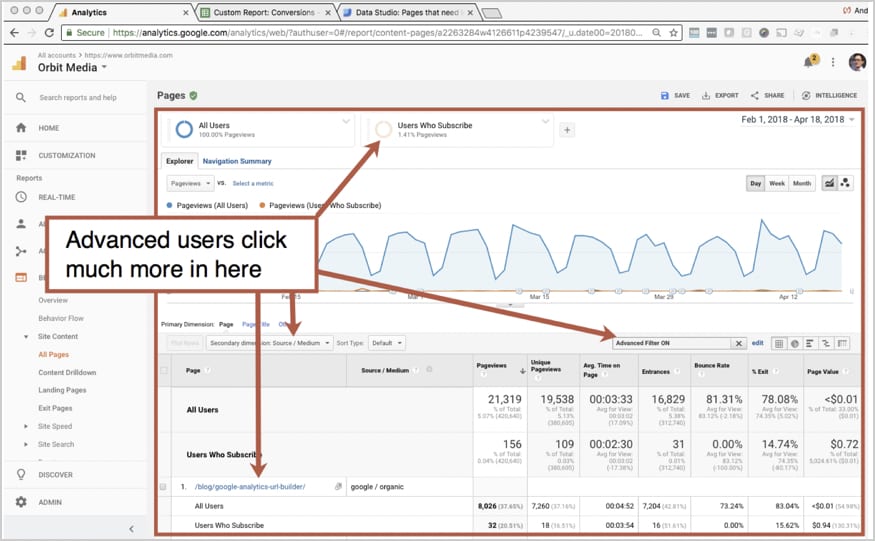Click the Real-Time clock icon
The height and width of the screenshot is (541, 875).
[21, 197]
